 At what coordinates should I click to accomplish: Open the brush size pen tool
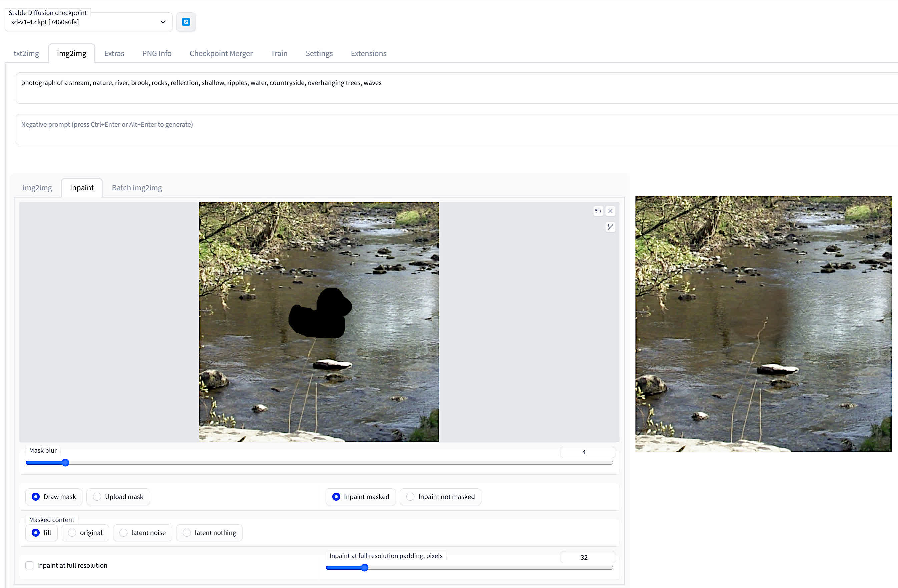(x=610, y=227)
